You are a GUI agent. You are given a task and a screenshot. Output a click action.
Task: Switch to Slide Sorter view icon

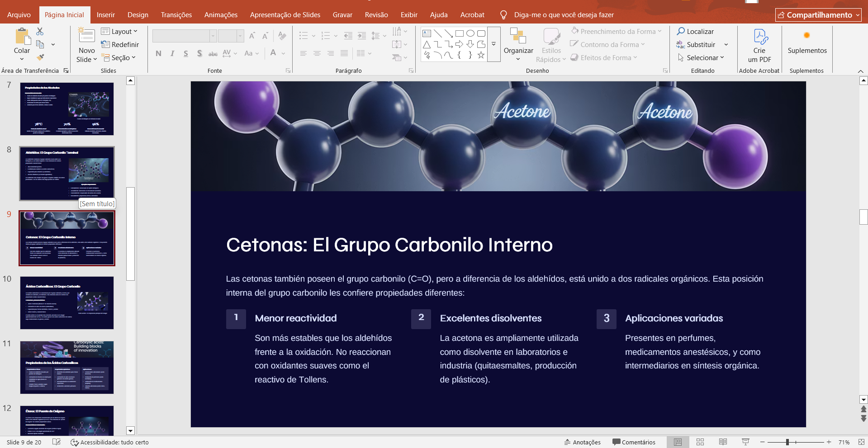click(700, 442)
